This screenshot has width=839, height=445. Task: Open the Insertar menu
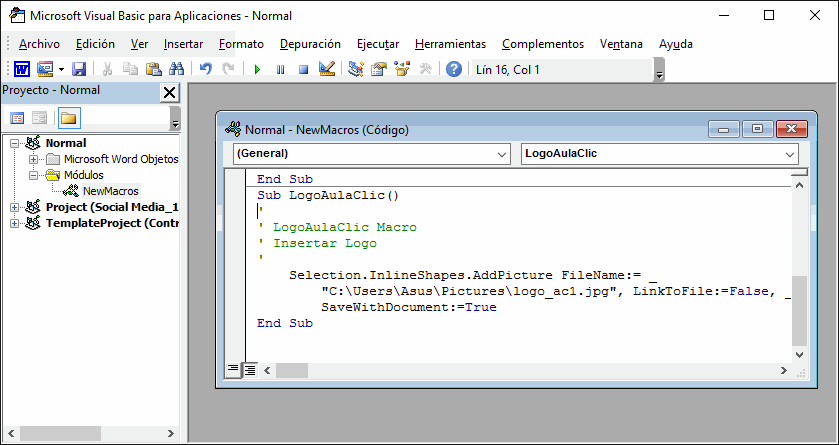coord(184,44)
